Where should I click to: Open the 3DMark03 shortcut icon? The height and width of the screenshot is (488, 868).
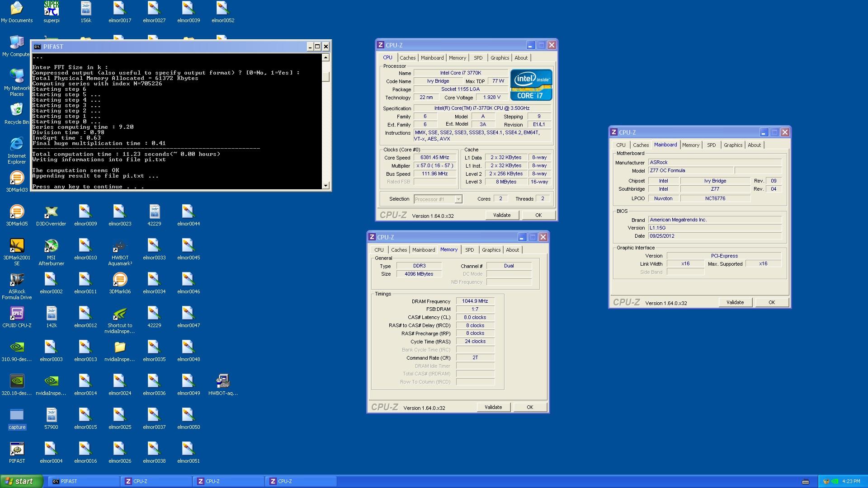(x=17, y=182)
